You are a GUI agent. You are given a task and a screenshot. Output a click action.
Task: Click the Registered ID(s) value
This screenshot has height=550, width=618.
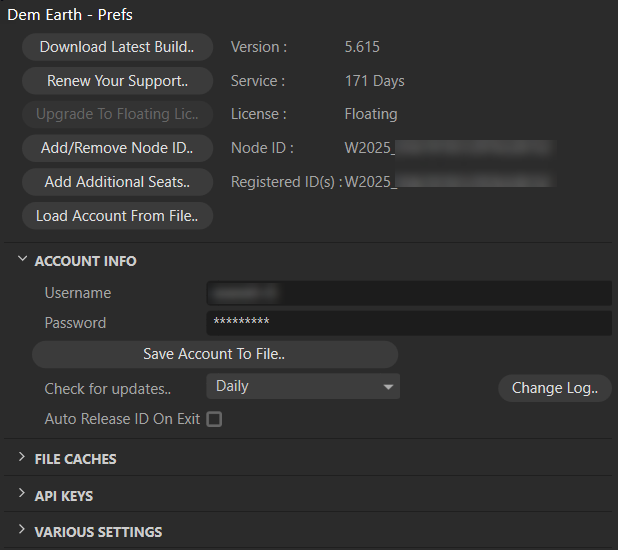pyautogui.click(x=450, y=182)
